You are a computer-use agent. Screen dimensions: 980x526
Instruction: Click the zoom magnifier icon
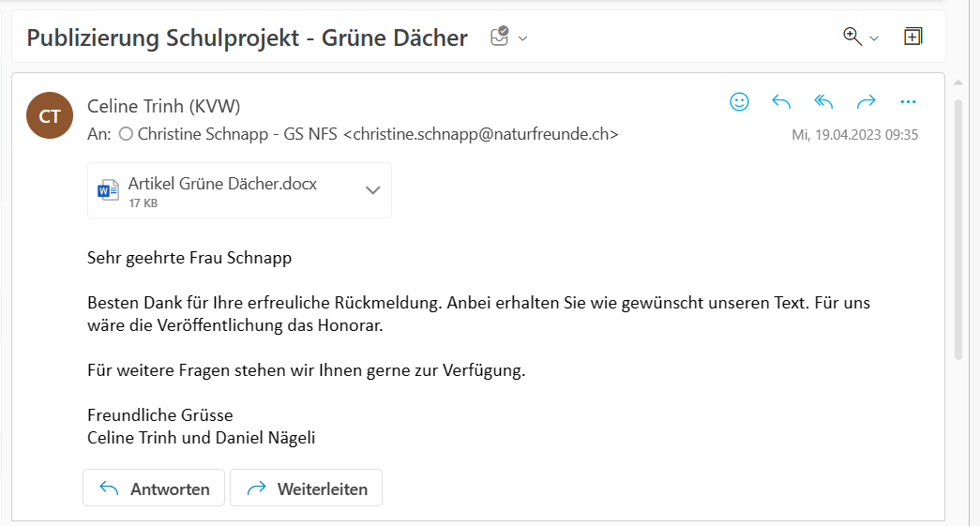tap(852, 37)
